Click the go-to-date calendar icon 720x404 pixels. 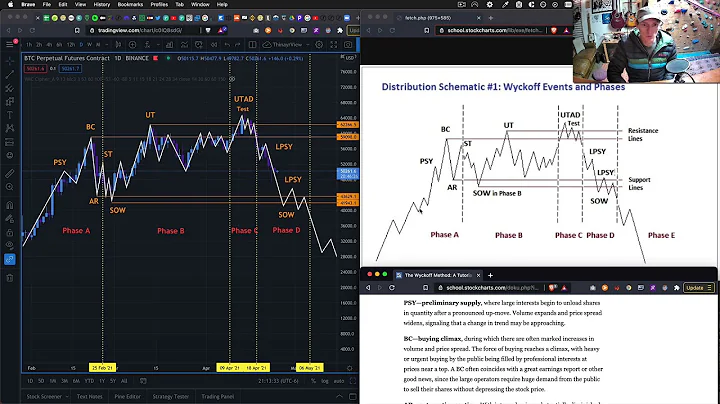point(143,381)
